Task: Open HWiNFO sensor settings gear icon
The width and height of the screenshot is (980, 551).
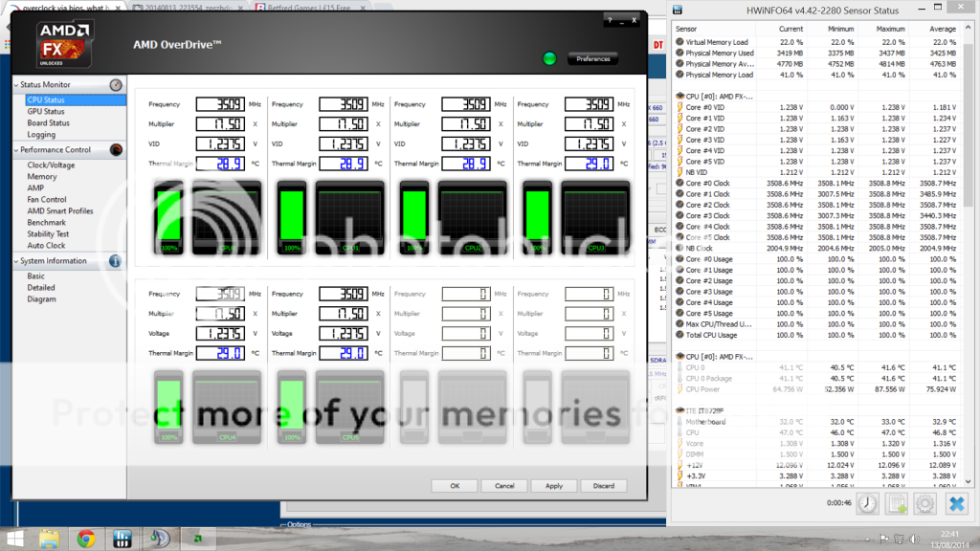Action: click(925, 503)
